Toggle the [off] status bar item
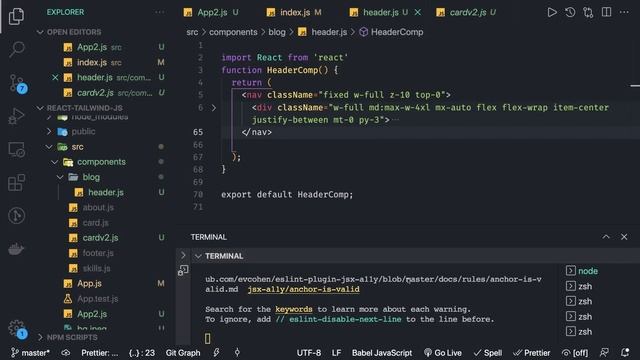This screenshot has height=360, width=640. [575, 353]
